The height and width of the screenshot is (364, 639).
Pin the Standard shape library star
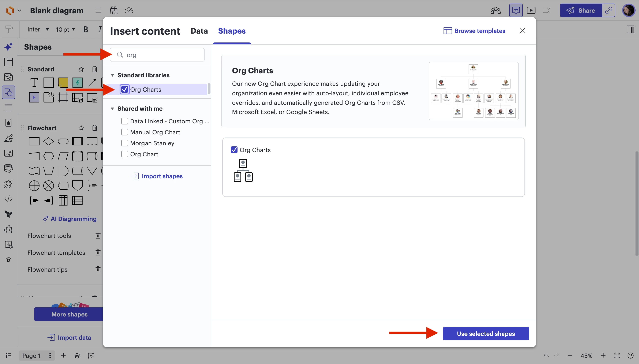[x=81, y=69]
